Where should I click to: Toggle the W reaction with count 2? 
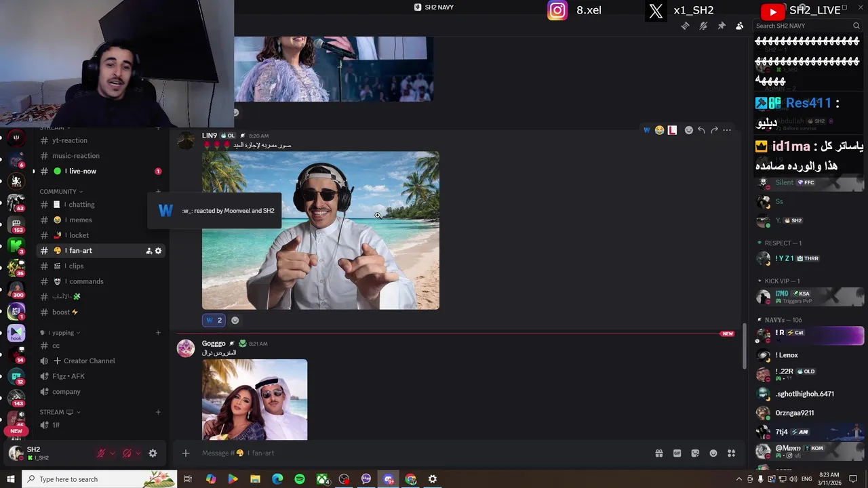[214, 320]
